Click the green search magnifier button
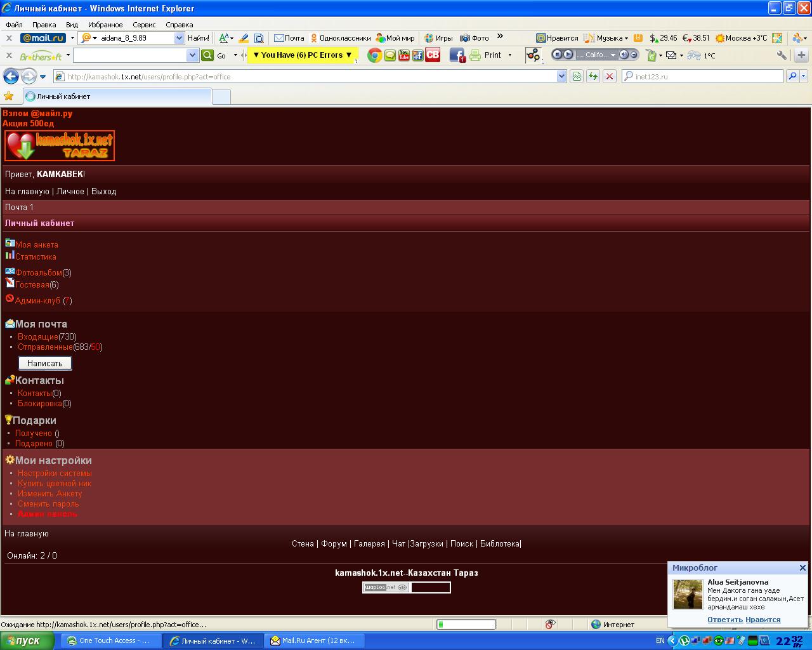The height and width of the screenshot is (650, 812). [207, 55]
